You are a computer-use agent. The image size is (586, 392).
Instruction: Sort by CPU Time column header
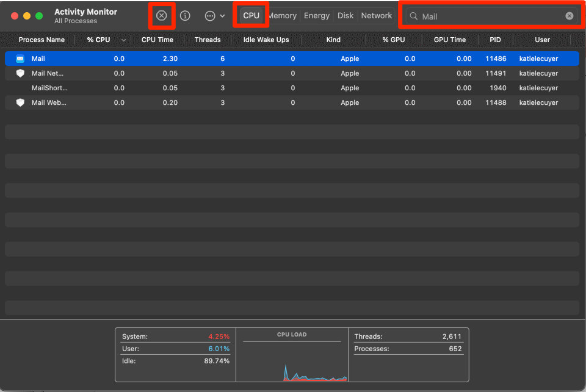pyautogui.click(x=157, y=40)
